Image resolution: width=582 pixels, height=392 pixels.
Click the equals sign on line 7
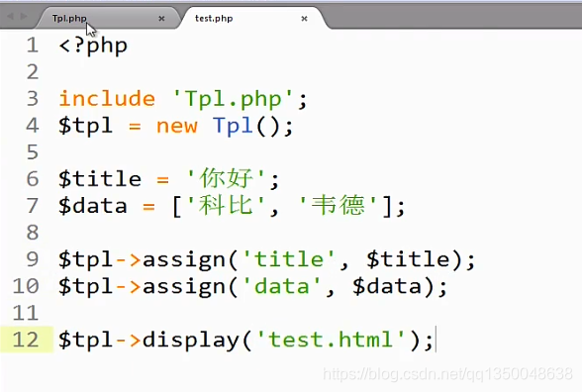(x=148, y=207)
